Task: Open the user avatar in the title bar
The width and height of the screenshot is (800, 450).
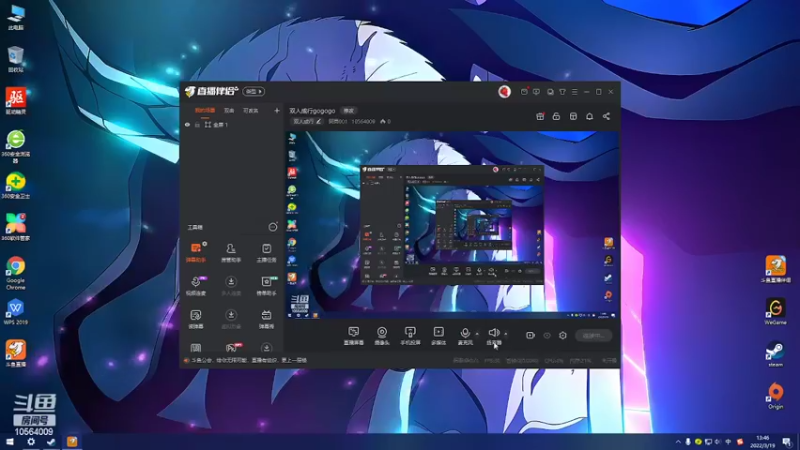Action: tap(504, 91)
